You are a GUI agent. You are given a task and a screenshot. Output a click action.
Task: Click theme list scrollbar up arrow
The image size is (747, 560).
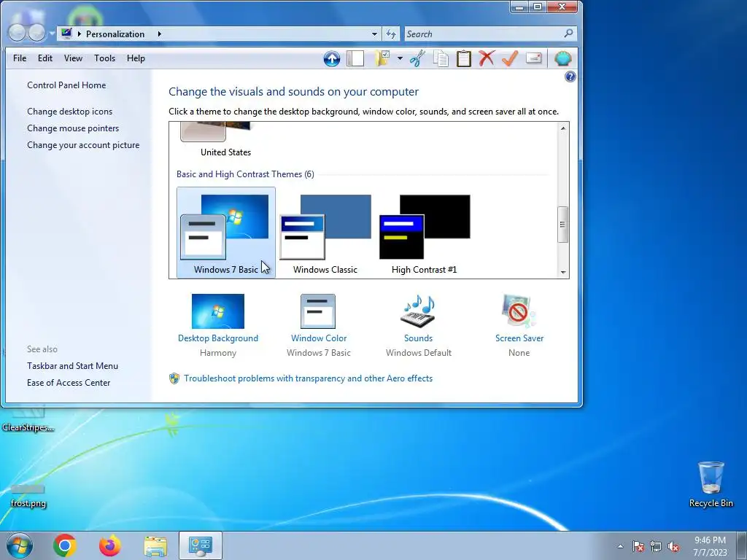tap(563, 128)
